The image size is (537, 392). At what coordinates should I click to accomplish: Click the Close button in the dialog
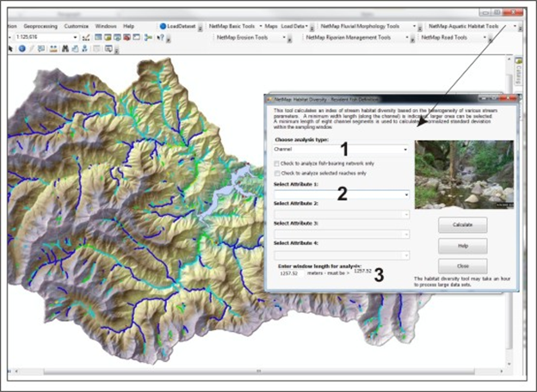pyautogui.click(x=462, y=266)
